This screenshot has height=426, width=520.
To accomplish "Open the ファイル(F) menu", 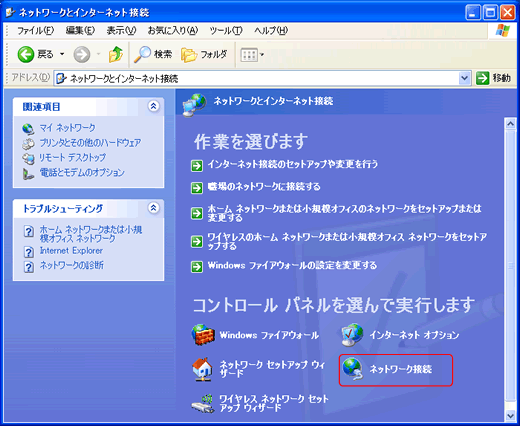I will point(35,31).
